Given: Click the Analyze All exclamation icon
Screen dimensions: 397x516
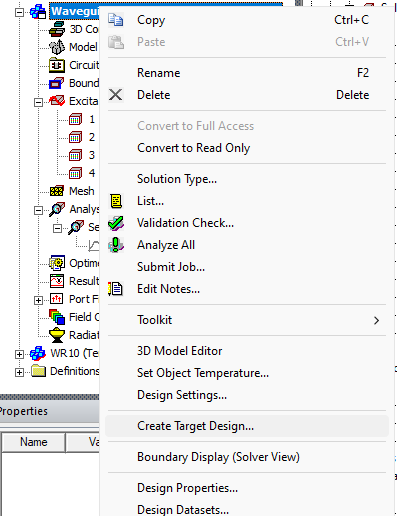Looking at the screenshot, I should (116, 245).
